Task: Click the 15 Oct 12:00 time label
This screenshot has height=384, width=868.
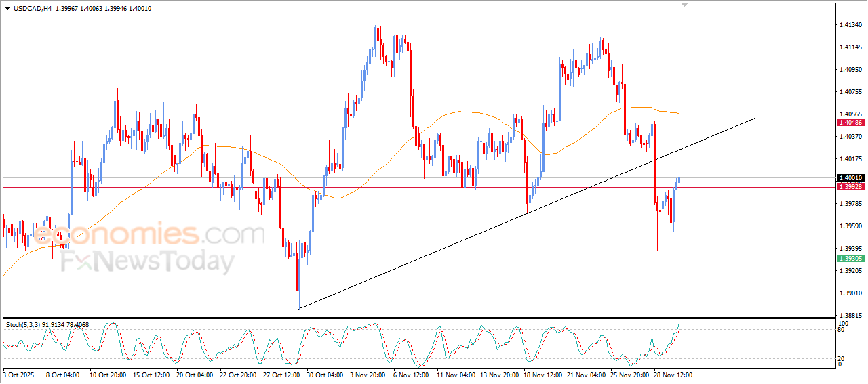Action: [x=150, y=375]
